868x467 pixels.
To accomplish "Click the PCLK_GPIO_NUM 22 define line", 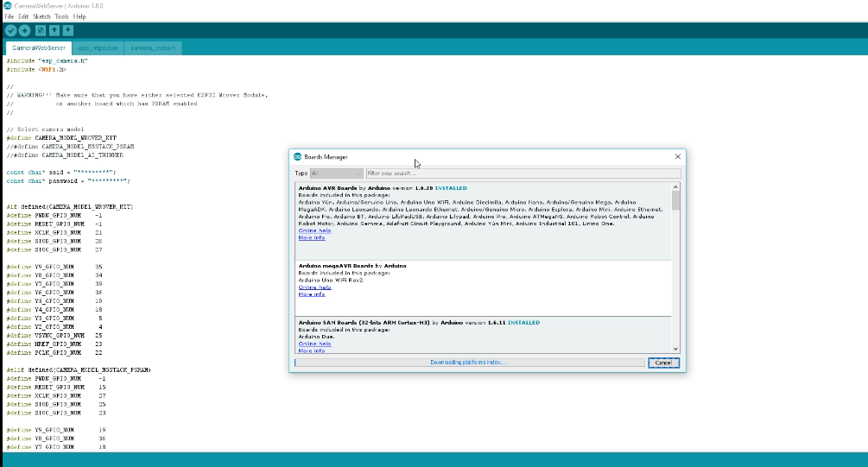I will coord(54,352).
